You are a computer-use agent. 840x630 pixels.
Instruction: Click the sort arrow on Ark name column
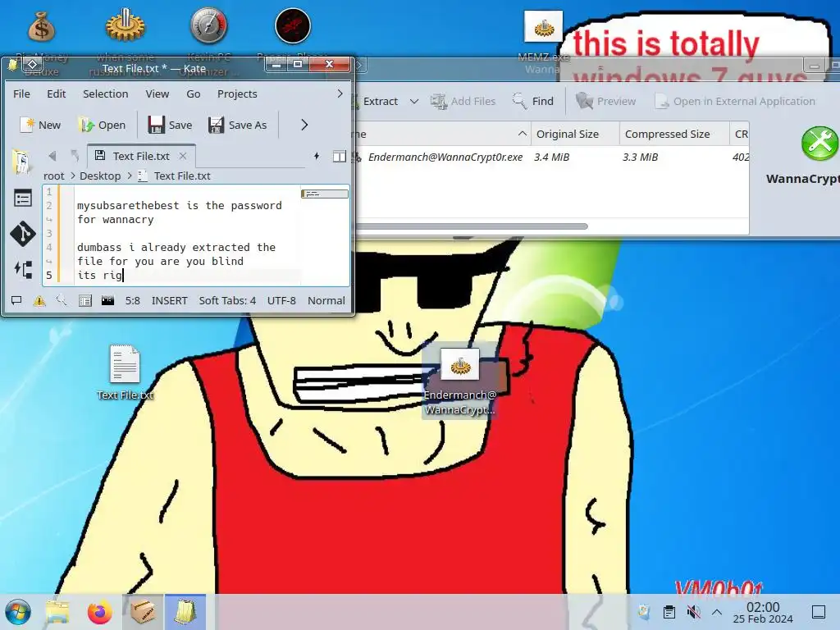coord(523,134)
